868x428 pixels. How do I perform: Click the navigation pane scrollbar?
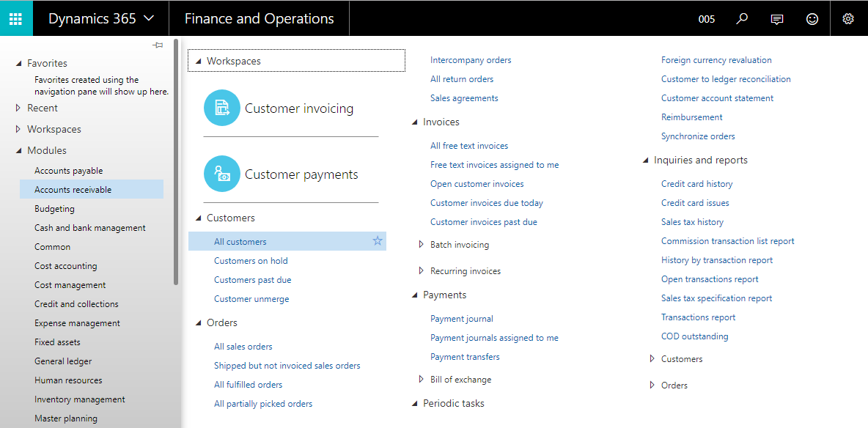tap(176, 162)
